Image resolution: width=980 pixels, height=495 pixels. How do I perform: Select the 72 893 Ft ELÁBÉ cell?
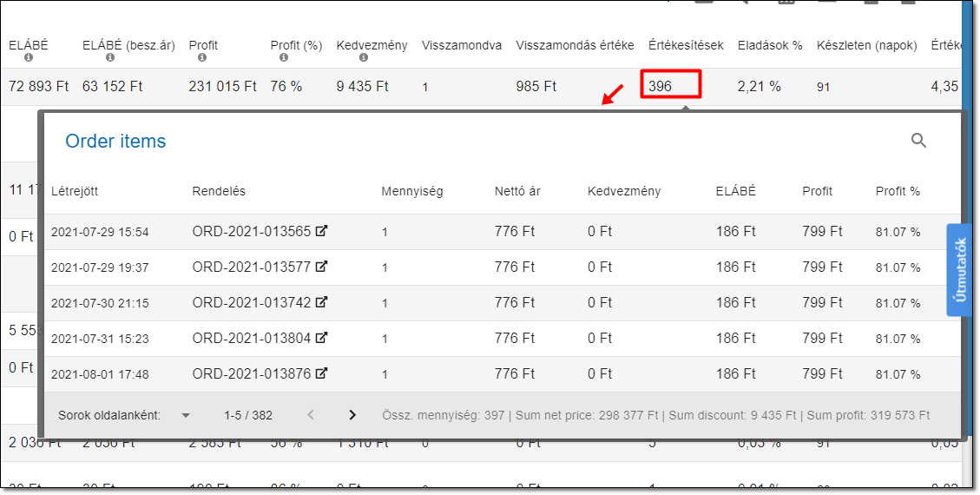click(x=39, y=86)
